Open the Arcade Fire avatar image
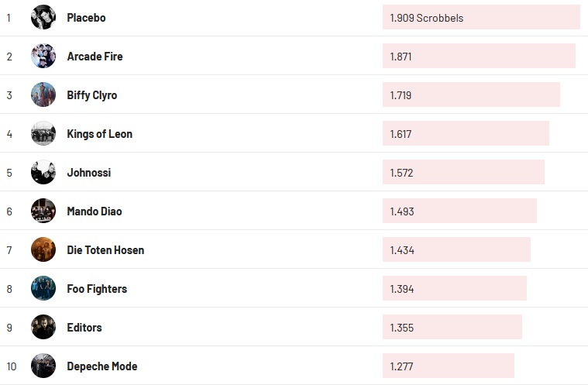The width and height of the screenshot is (588, 385). pos(43,56)
